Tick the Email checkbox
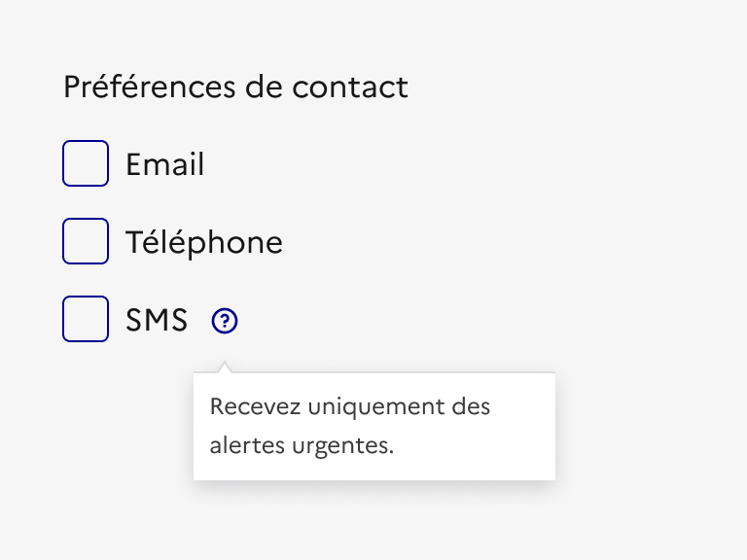 coord(86,163)
